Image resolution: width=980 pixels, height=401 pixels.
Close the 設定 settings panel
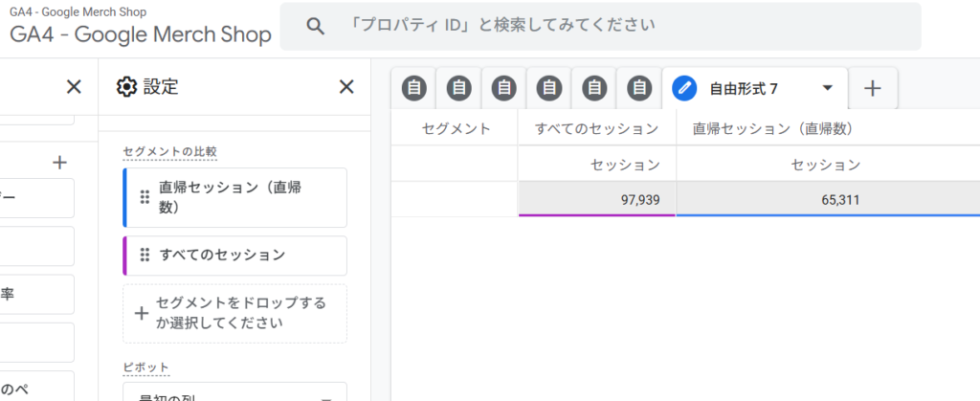[x=346, y=87]
